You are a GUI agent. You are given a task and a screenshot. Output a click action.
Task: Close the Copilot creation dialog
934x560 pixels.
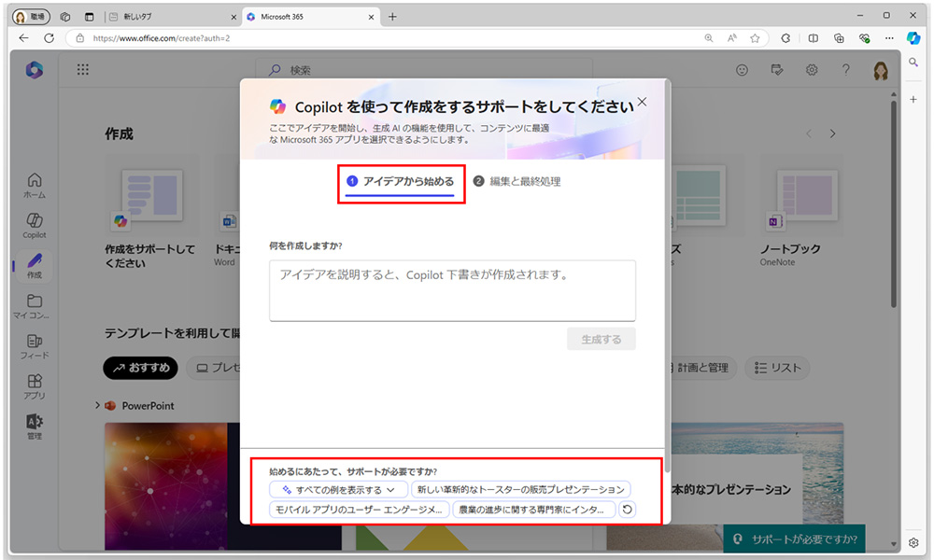642,102
